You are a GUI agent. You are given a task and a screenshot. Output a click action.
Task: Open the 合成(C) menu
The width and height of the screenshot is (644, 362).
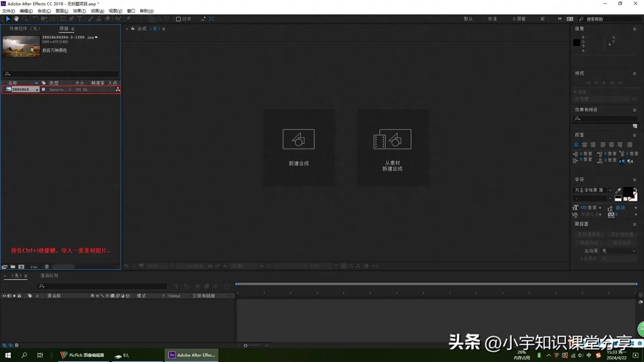click(x=44, y=11)
